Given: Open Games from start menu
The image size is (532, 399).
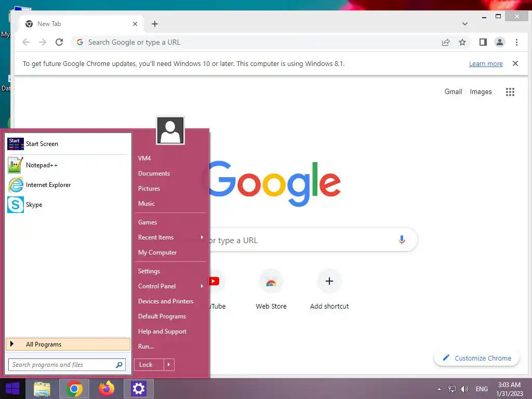Looking at the screenshot, I should (x=148, y=222).
